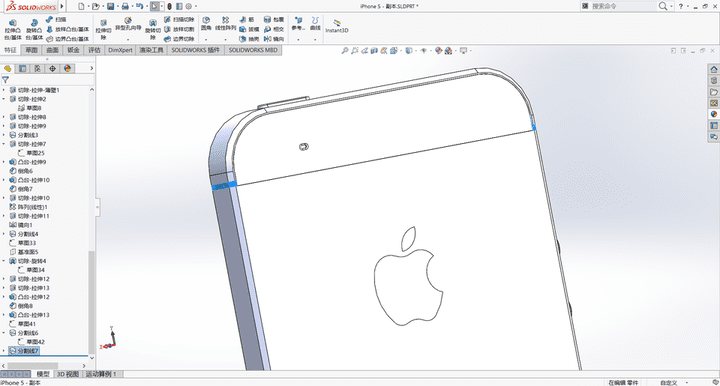Click the Fillet (圆角) tool
The height and width of the screenshot is (386, 720).
tap(206, 24)
